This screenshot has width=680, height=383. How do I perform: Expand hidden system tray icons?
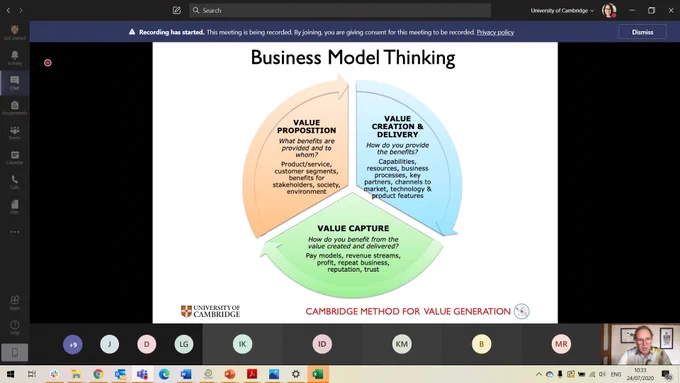click(539, 374)
